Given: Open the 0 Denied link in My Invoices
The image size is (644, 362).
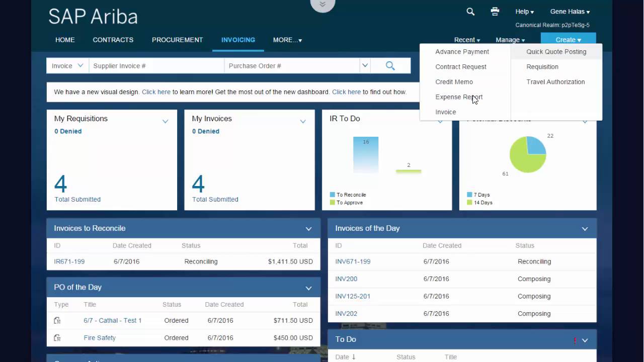Looking at the screenshot, I should click(205, 131).
